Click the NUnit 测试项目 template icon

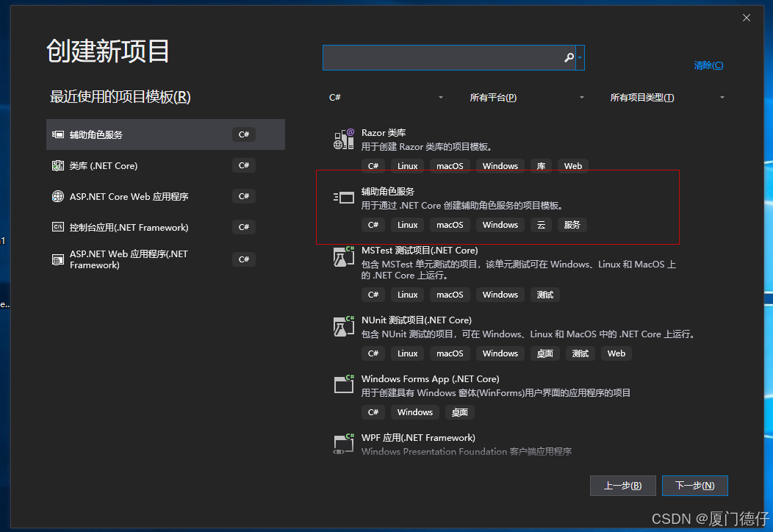(343, 326)
